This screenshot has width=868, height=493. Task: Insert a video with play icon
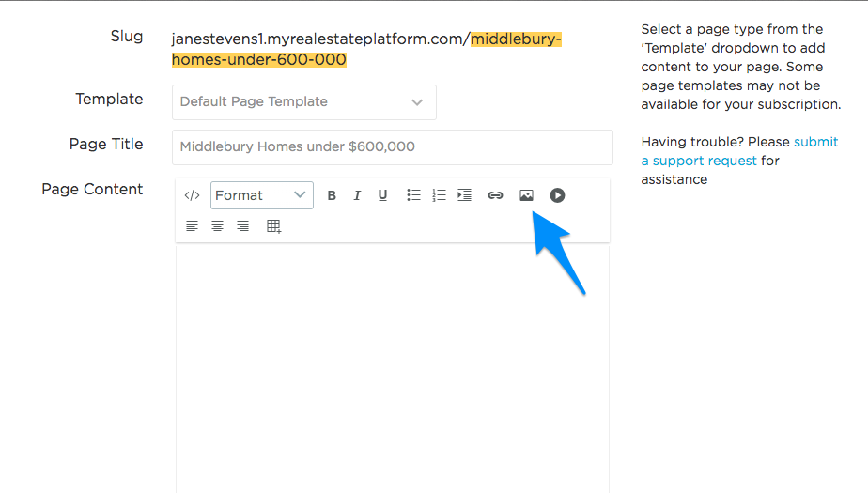(557, 195)
